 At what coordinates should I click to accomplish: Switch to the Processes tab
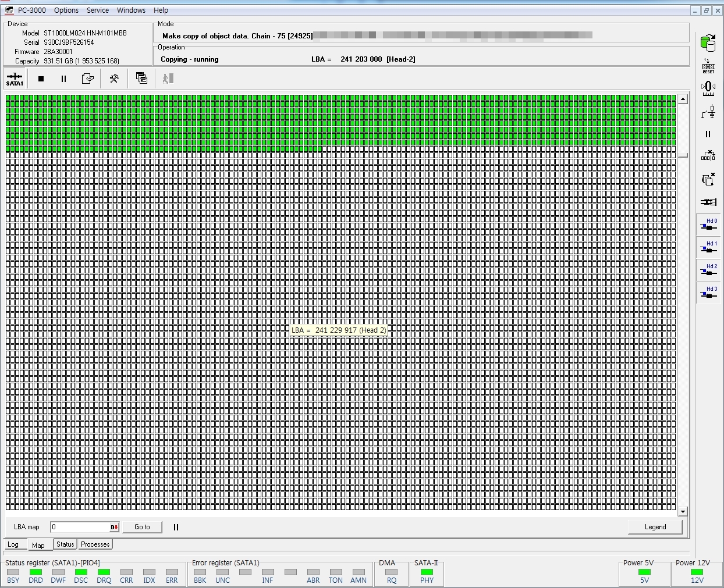pos(95,544)
